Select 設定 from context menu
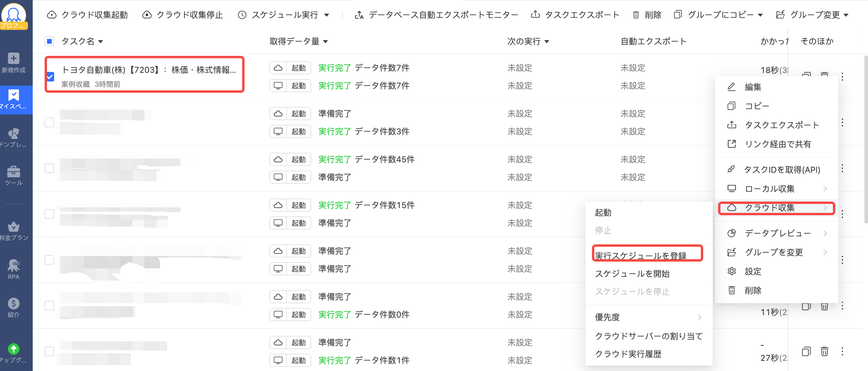The image size is (868, 371). 776,271
